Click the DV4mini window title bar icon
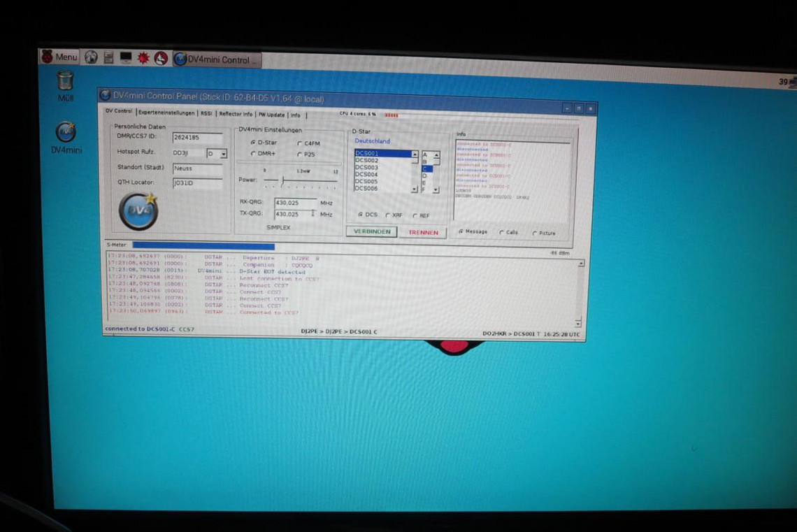Image resolution: width=797 pixels, height=532 pixels. [x=105, y=95]
